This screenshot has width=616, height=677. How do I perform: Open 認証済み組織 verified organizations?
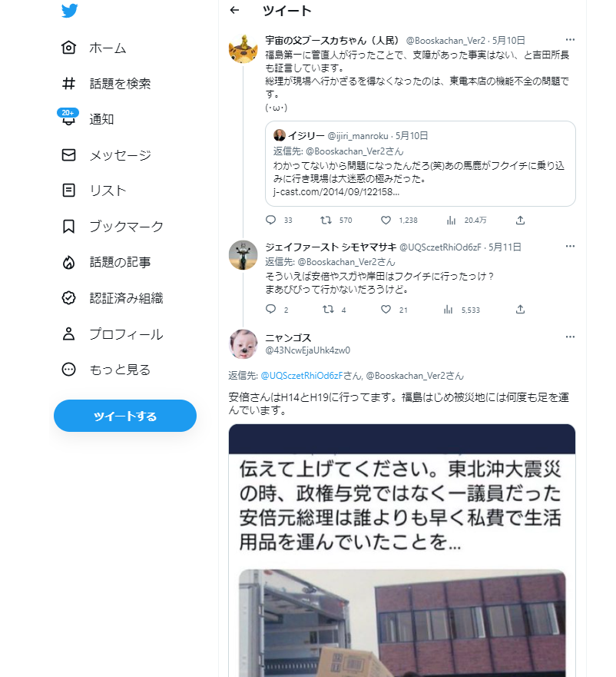(x=112, y=298)
